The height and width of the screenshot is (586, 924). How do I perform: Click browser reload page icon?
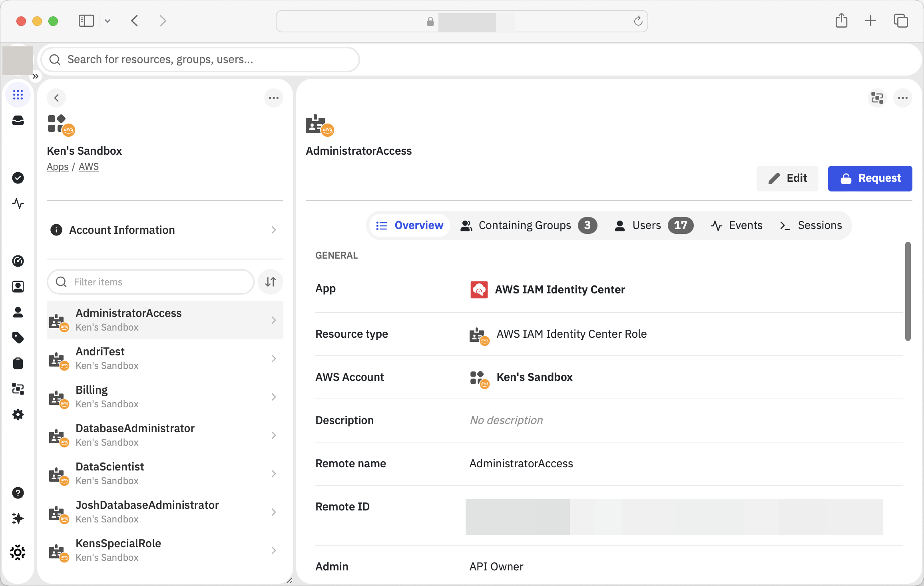638,21
